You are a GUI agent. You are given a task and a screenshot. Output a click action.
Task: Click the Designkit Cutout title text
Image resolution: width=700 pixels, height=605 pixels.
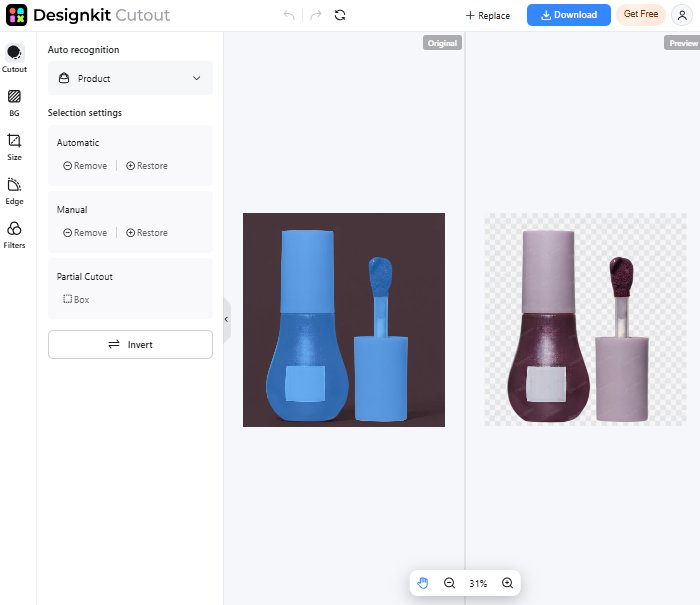point(101,15)
